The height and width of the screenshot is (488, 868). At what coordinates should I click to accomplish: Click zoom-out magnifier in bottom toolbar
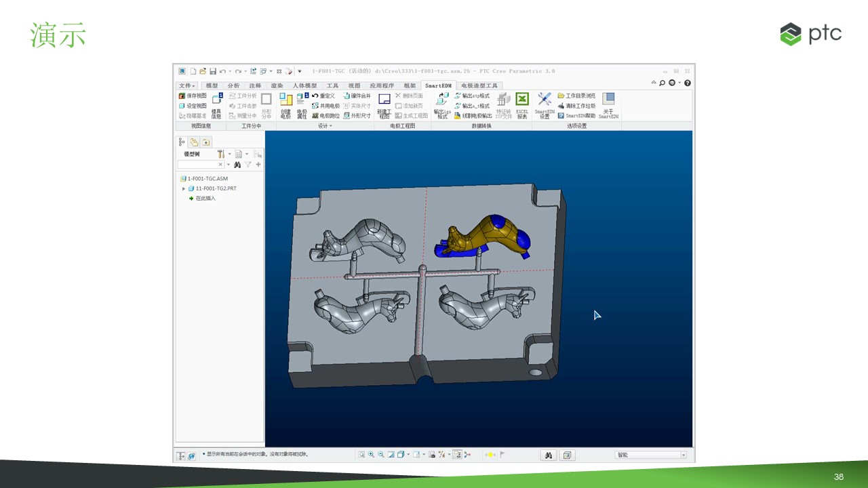pos(381,455)
